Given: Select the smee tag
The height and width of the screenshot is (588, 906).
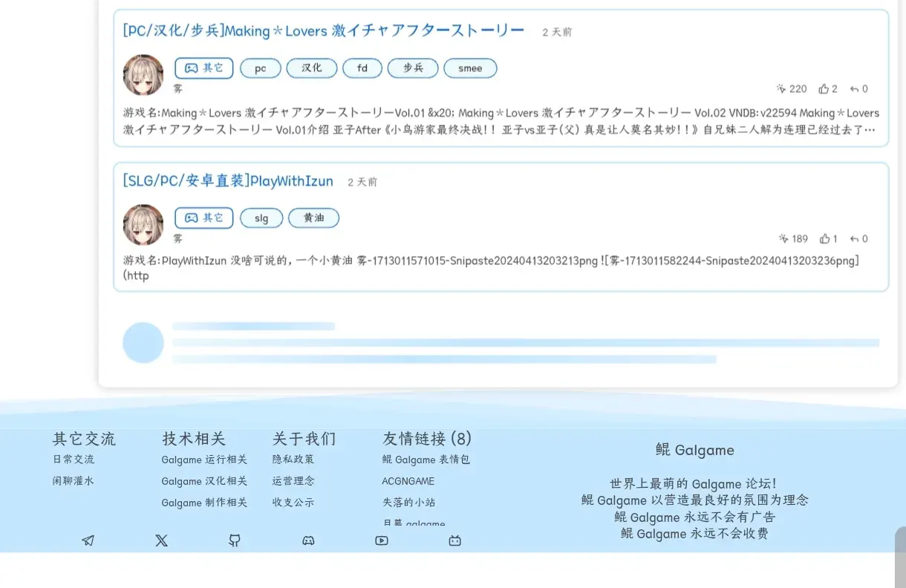Looking at the screenshot, I should 470,68.
